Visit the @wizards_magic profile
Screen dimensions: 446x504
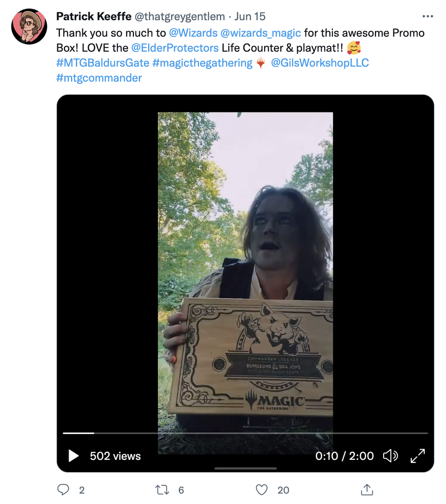261,33
